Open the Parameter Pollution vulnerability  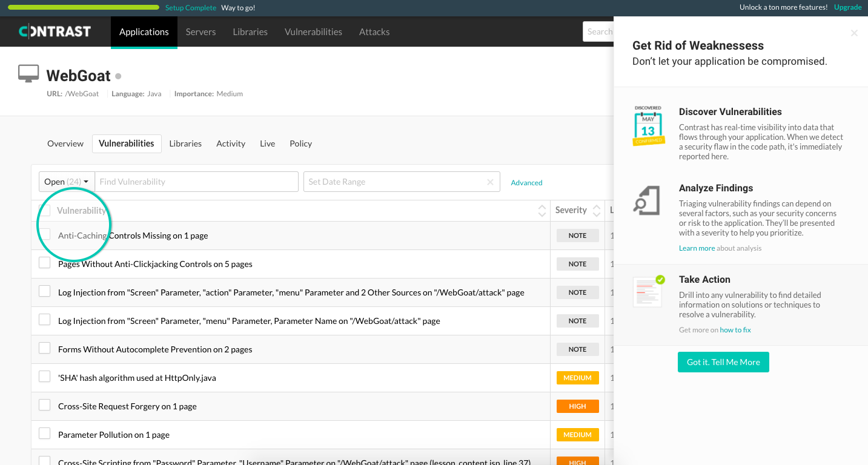[114, 435]
